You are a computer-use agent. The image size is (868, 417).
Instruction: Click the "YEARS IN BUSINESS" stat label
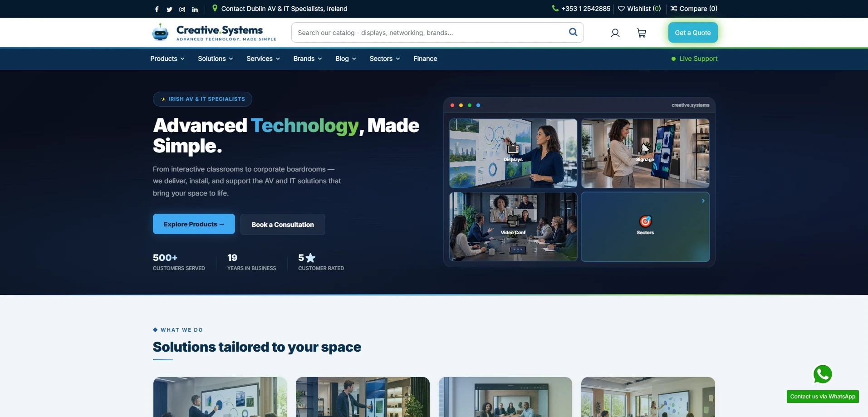(x=252, y=268)
